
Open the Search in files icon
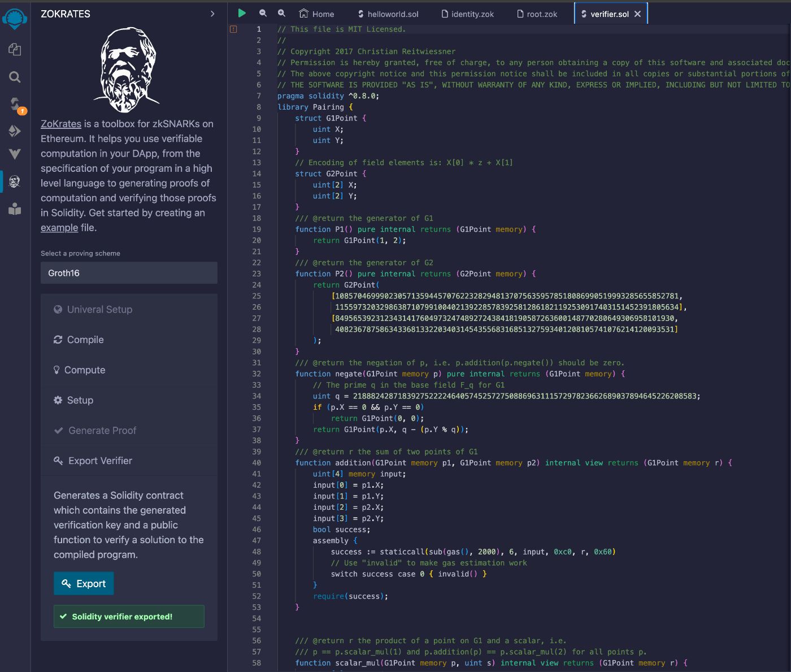[x=15, y=77]
